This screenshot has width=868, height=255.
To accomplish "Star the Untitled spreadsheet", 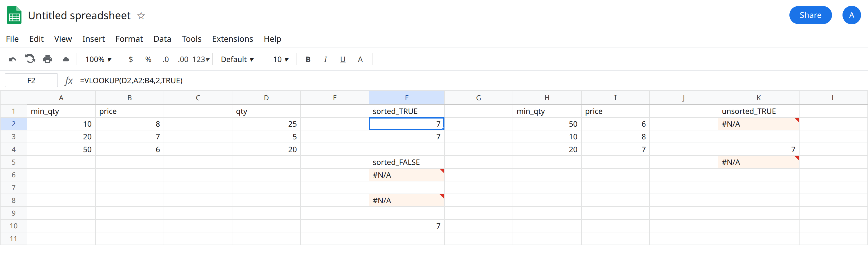I will tap(141, 15).
